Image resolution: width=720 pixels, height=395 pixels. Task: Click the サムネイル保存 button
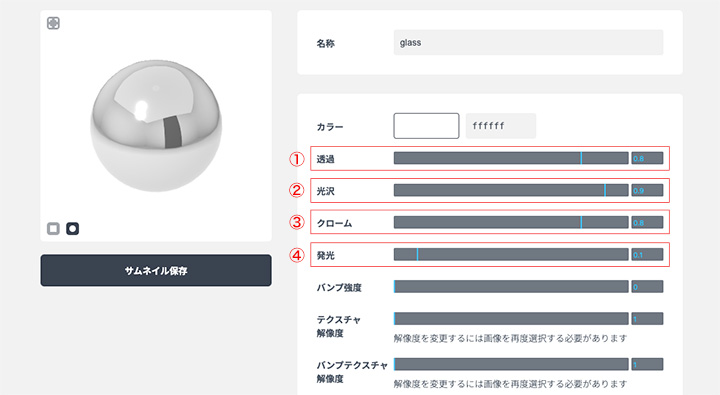pos(156,271)
